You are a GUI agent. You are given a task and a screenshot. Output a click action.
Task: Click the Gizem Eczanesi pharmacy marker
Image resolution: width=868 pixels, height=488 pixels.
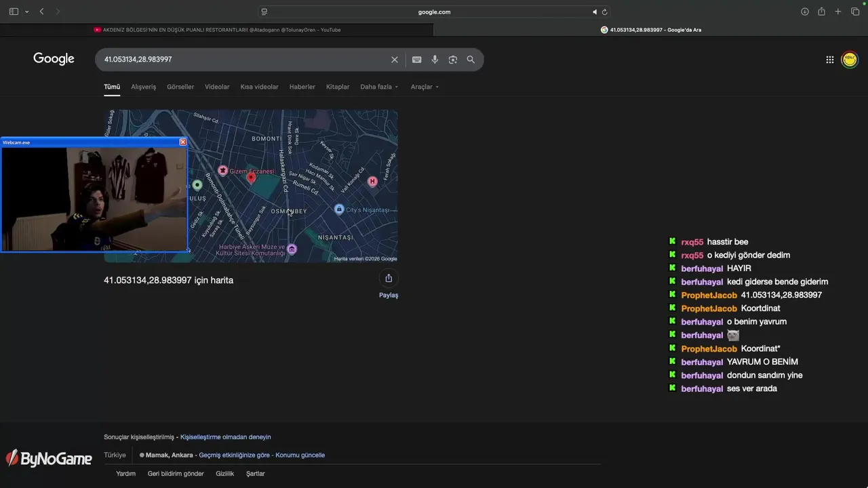coord(222,171)
